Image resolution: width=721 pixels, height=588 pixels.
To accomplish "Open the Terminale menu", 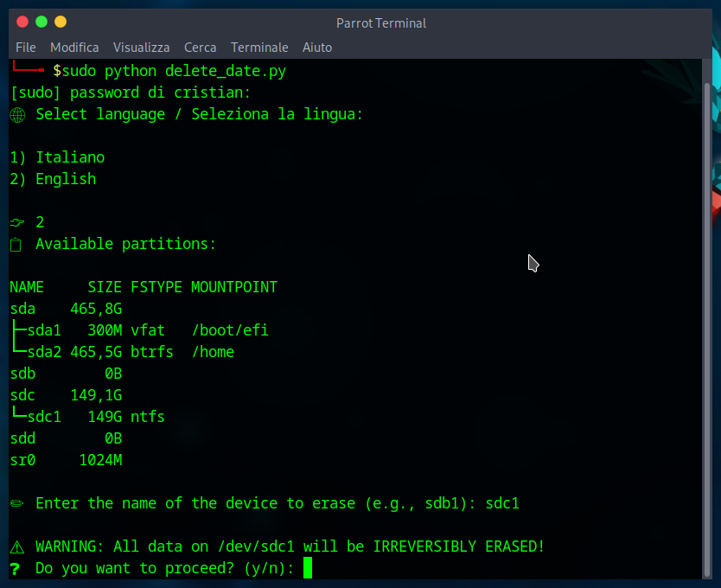I will (x=259, y=48).
